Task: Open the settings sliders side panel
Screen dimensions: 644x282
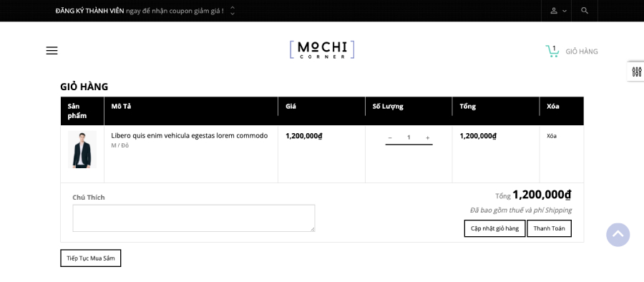Action: [x=637, y=72]
